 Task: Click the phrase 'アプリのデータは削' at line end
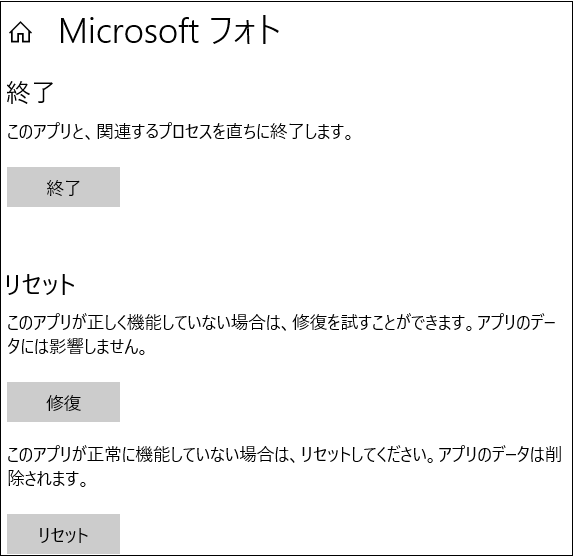tap(500, 455)
